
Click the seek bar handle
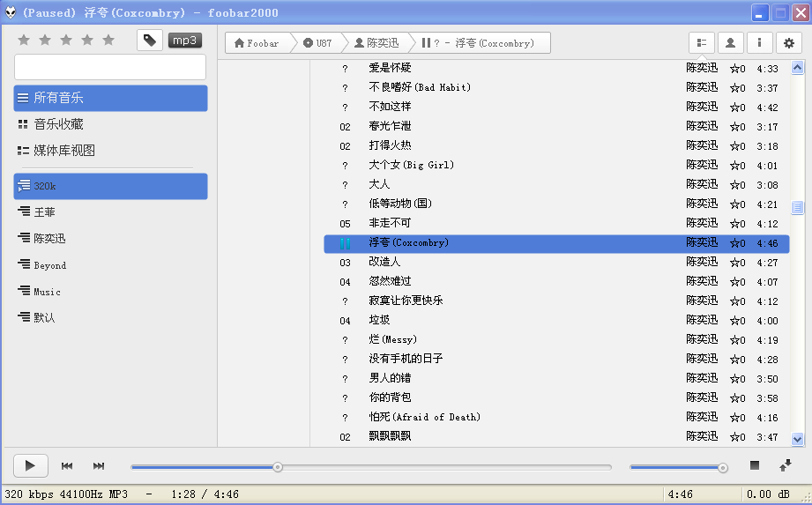click(x=278, y=467)
